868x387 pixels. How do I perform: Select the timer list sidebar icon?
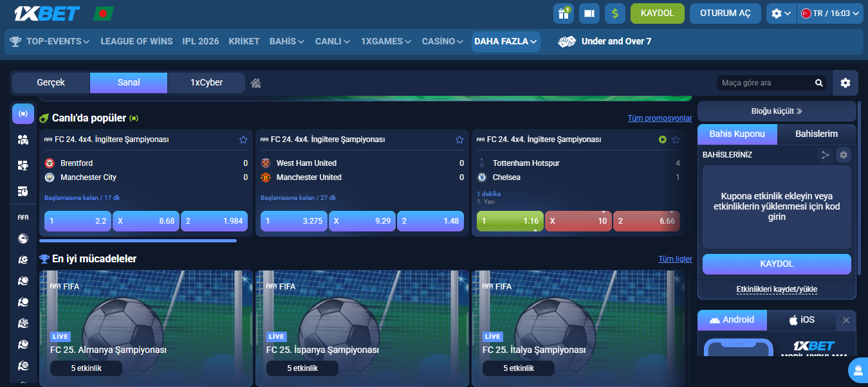coord(23,191)
